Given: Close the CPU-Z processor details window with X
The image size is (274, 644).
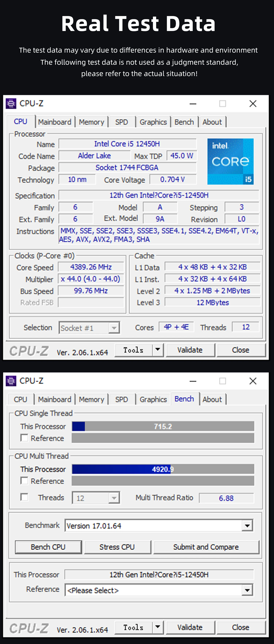Looking at the screenshot, I should tap(253, 103).
